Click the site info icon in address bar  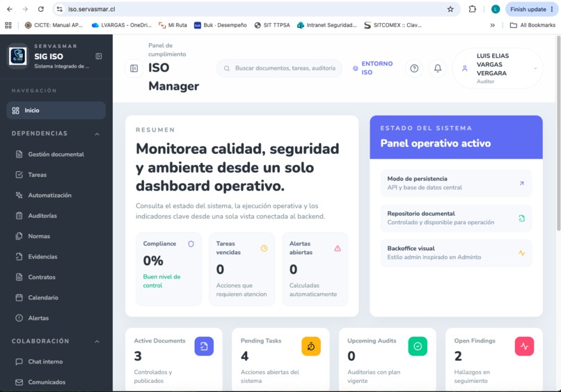[60, 9]
